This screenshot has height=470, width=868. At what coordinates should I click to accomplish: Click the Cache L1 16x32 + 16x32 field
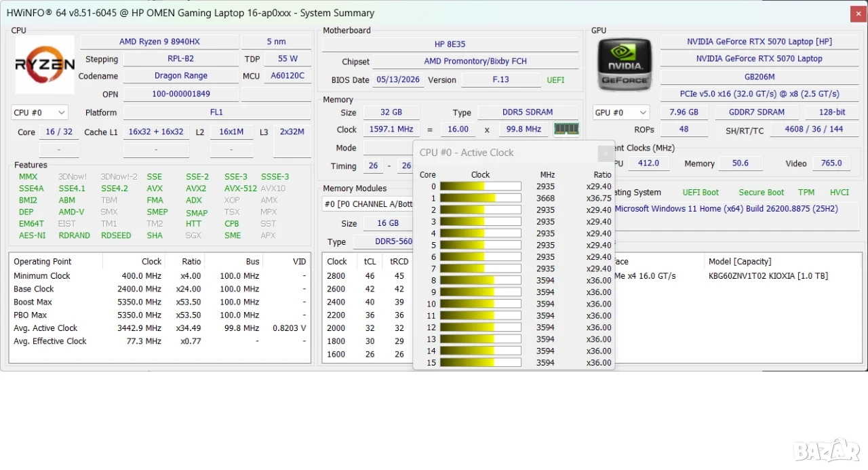point(156,132)
